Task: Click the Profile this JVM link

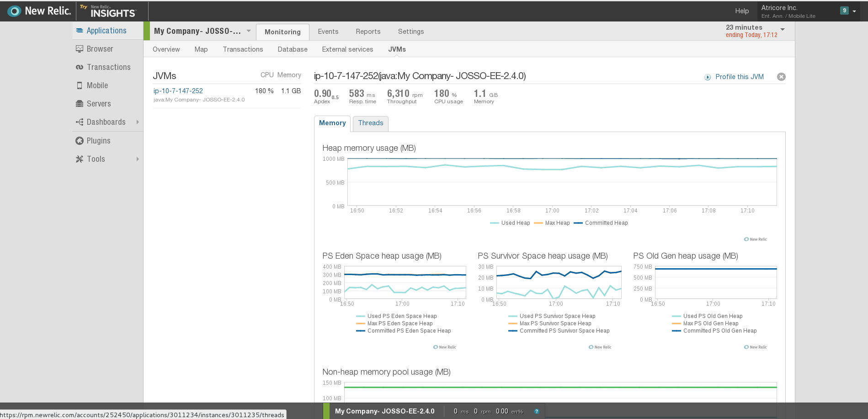Action: click(x=740, y=77)
